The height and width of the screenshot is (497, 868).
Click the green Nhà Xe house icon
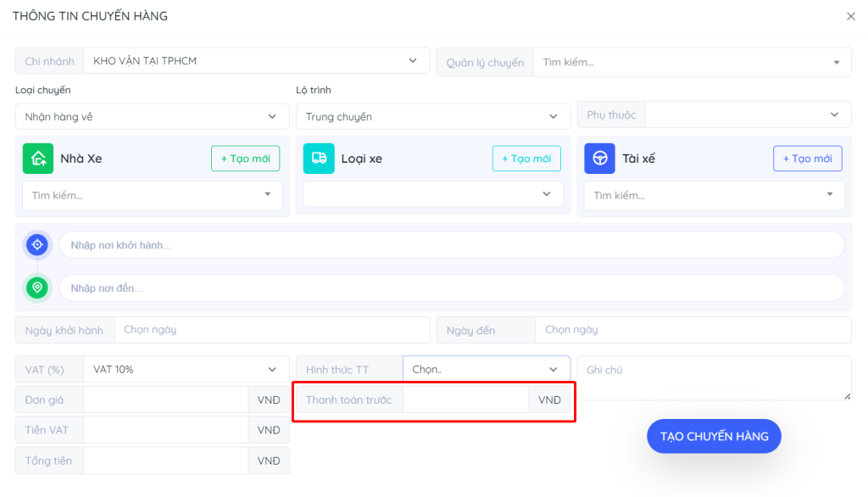(x=37, y=159)
